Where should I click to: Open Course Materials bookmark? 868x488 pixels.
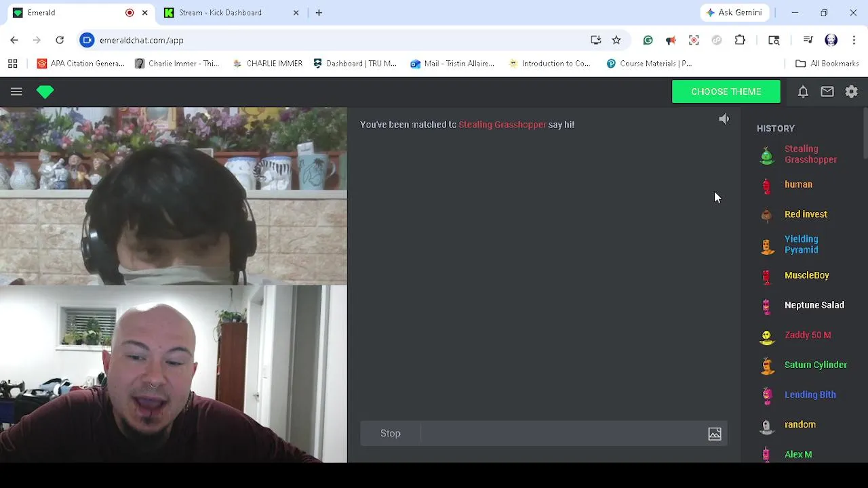coord(649,63)
